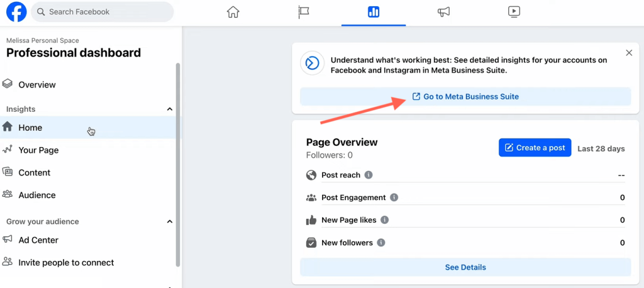This screenshot has width=644, height=288.
Task: Collapse the Insights section
Action: (x=170, y=109)
